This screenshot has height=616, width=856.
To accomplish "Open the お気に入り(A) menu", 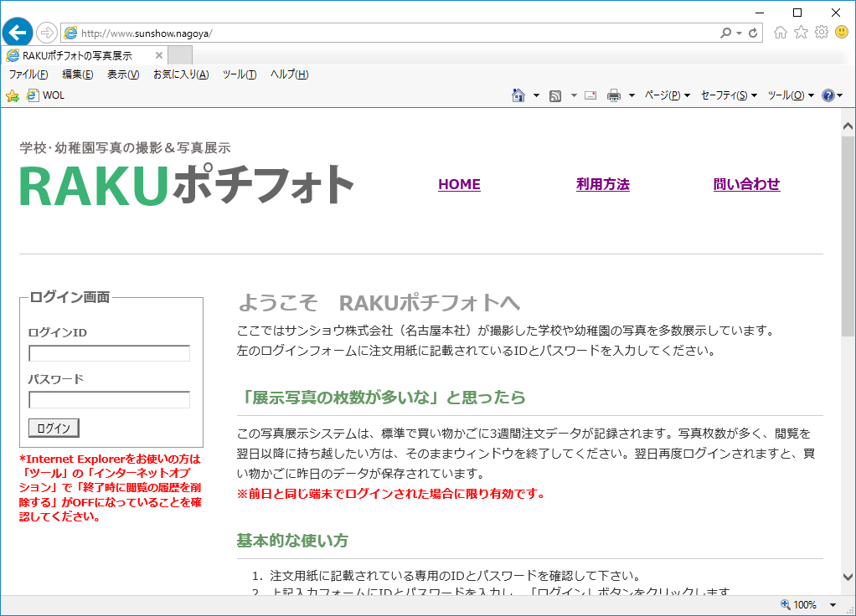I will [x=181, y=74].
